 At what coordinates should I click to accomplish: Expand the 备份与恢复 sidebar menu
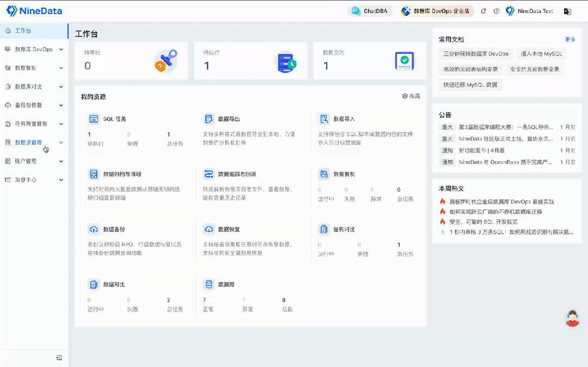click(x=34, y=105)
